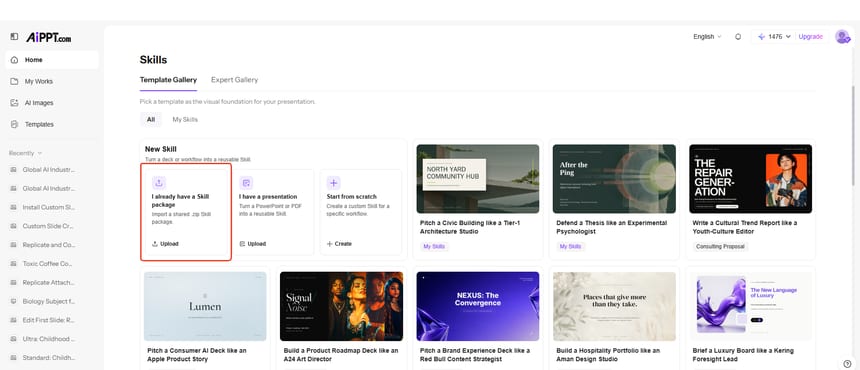
Task: Open AI Images page
Action: pos(52,103)
